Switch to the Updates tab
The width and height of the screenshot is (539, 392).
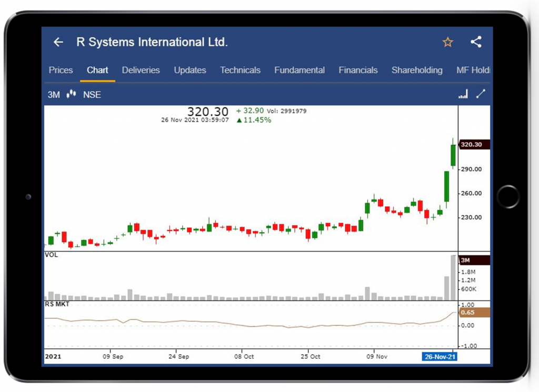point(189,70)
